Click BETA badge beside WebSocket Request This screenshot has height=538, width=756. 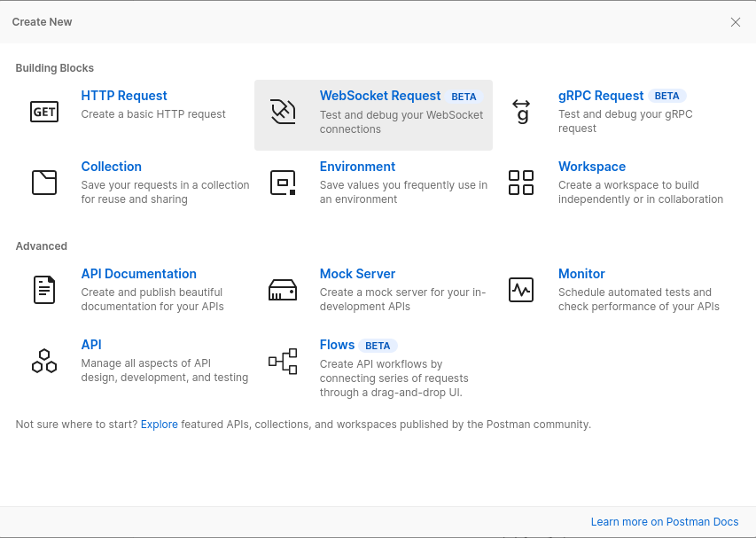point(464,97)
